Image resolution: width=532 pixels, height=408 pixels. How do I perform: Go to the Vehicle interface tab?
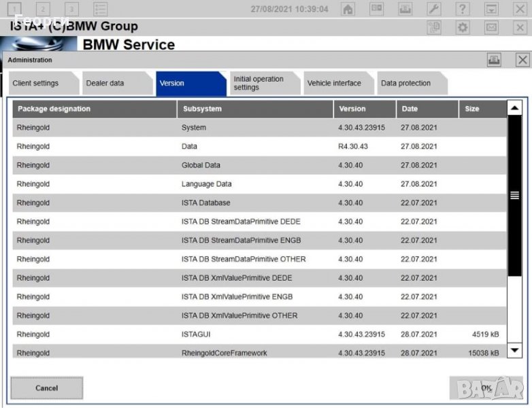tap(334, 84)
